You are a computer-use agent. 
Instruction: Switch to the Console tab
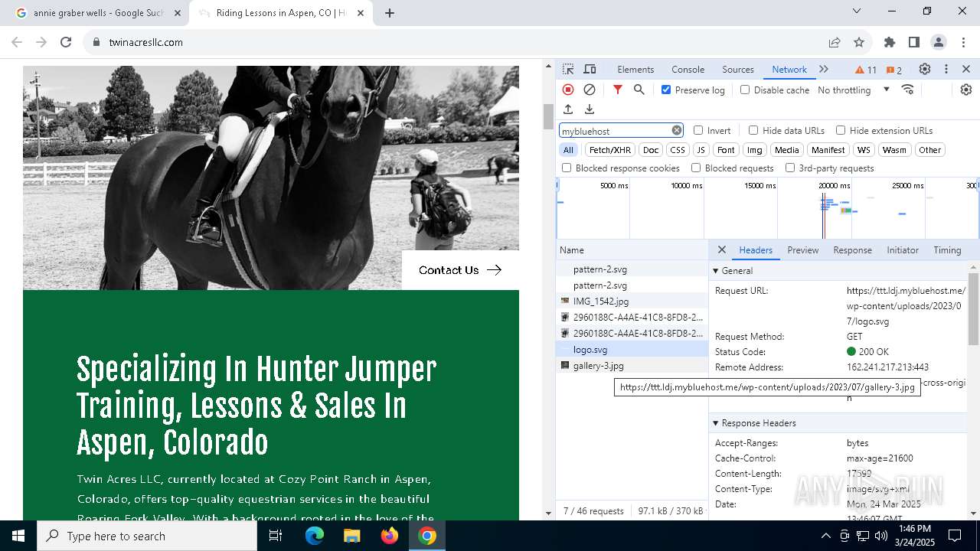pos(688,69)
